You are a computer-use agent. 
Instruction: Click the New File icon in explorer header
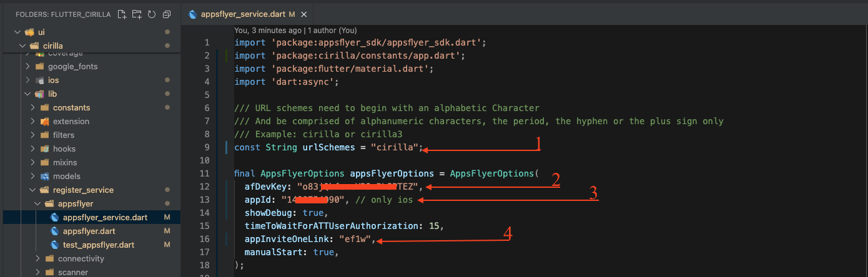pos(122,14)
